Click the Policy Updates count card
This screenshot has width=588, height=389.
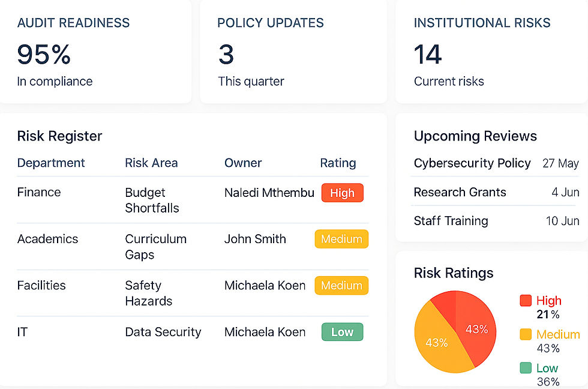pos(293,52)
